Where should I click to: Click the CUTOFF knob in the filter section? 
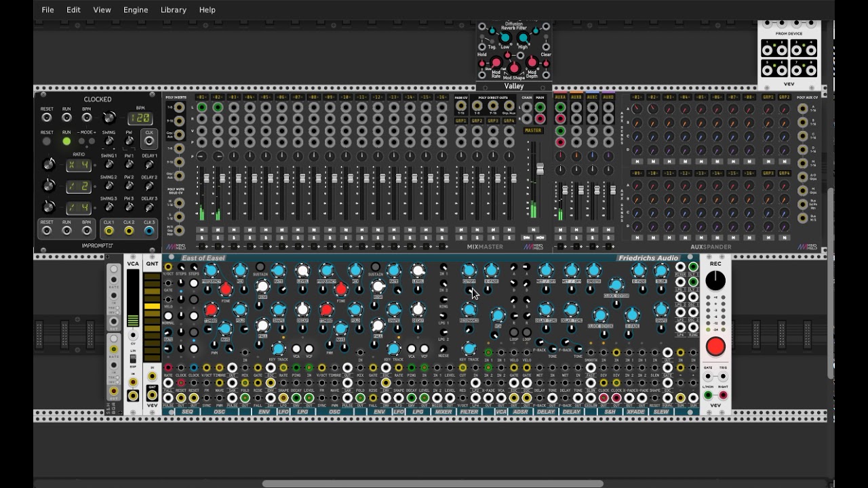pos(469,272)
